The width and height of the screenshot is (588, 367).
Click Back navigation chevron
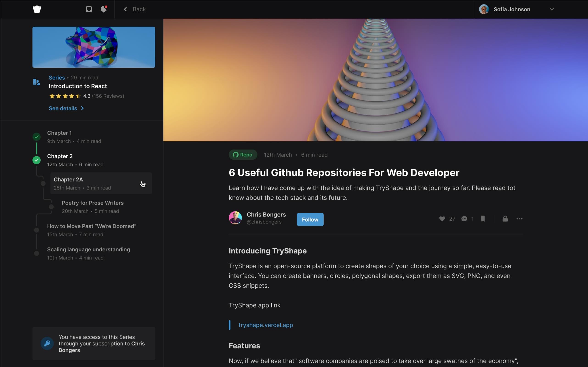[125, 9]
